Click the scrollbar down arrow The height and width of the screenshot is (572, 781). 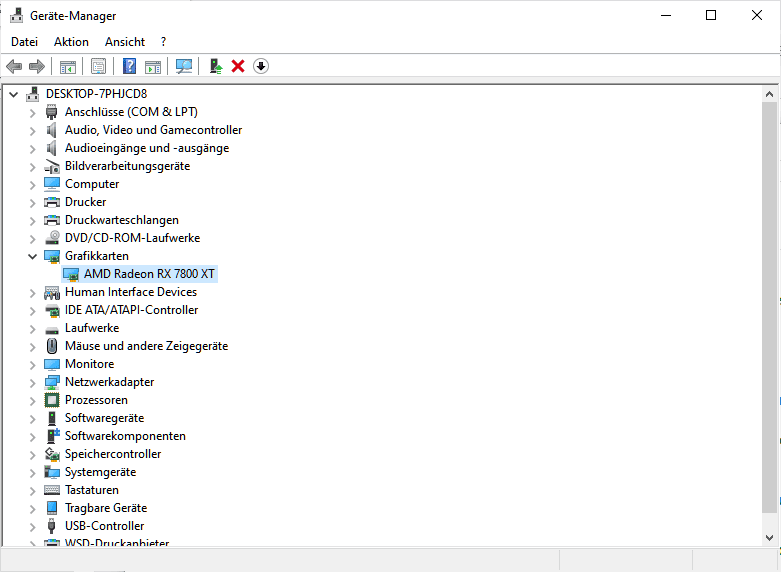pyautogui.click(x=769, y=538)
